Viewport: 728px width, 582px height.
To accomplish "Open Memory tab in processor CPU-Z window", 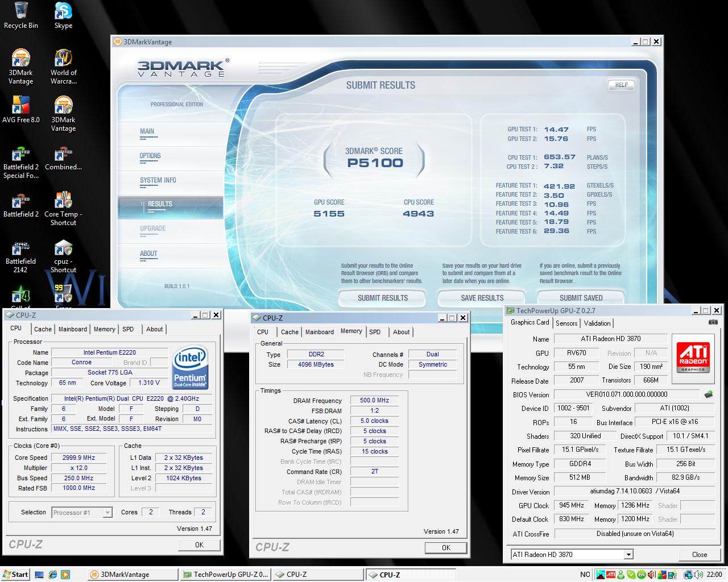I will pos(105,329).
